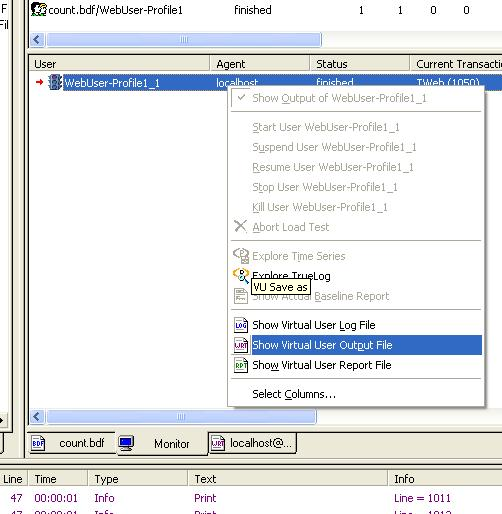502x514 pixels.
Task: Click the 'Line = 1011' info cell
Action: (x=422, y=498)
